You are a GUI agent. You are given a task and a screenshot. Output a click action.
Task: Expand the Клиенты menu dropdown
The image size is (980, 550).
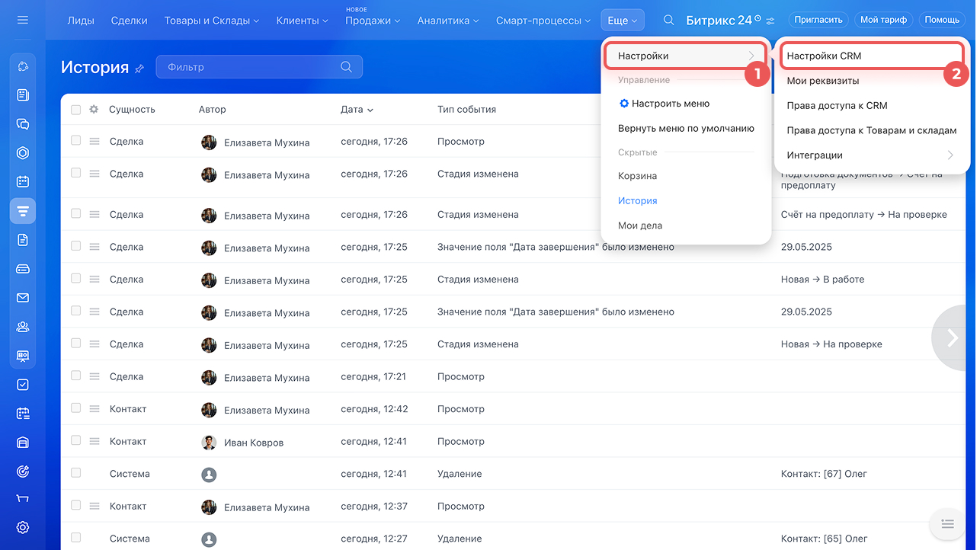pyautogui.click(x=303, y=21)
